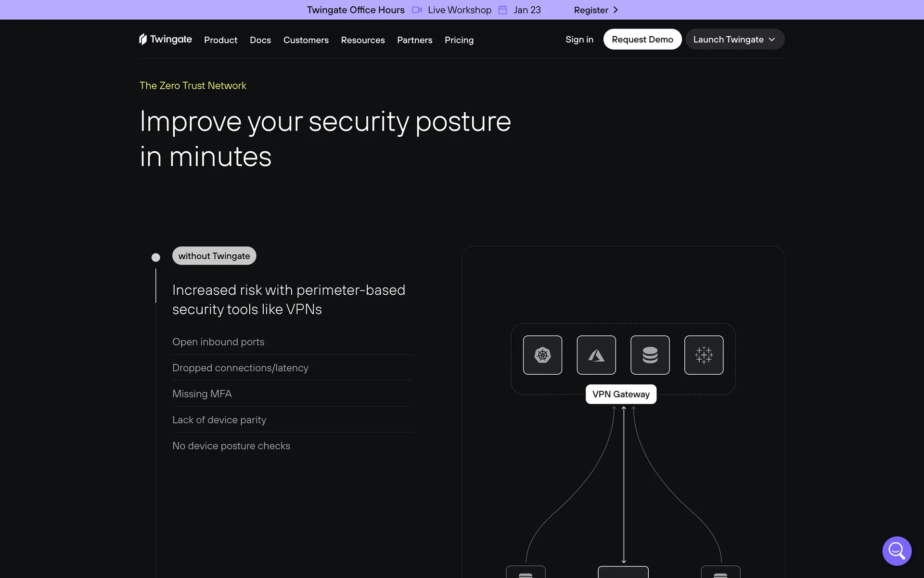Screen dimensions: 924x578
Task: Open the Product menu
Action: click(220, 40)
